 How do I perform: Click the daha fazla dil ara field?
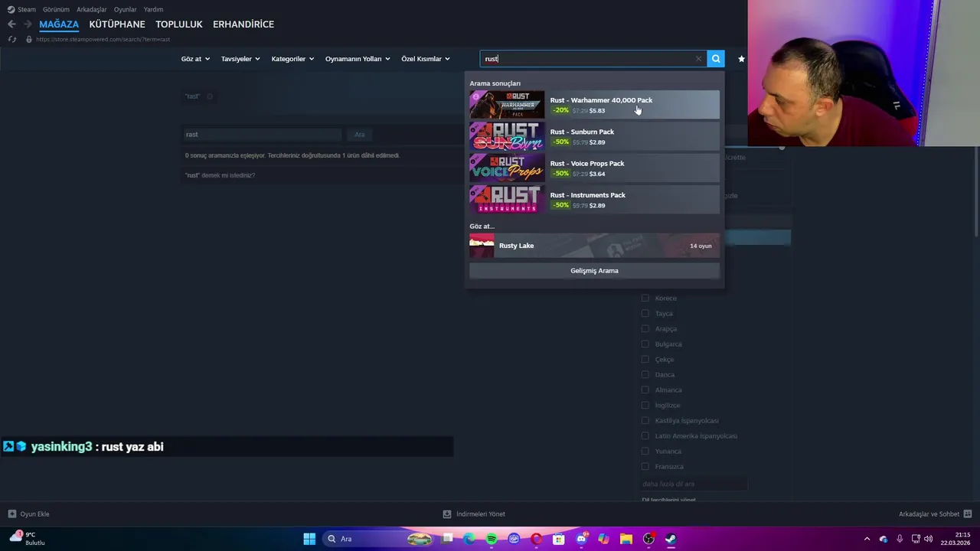[693, 484]
